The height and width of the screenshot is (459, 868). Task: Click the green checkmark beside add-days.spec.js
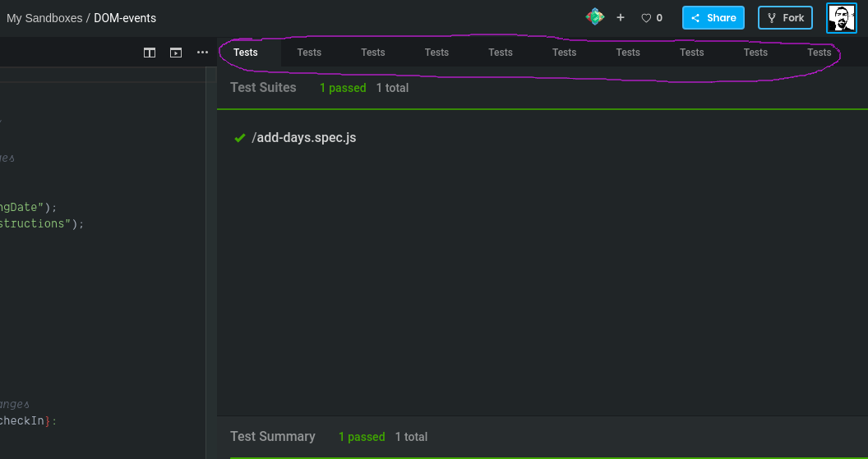tap(240, 138)
